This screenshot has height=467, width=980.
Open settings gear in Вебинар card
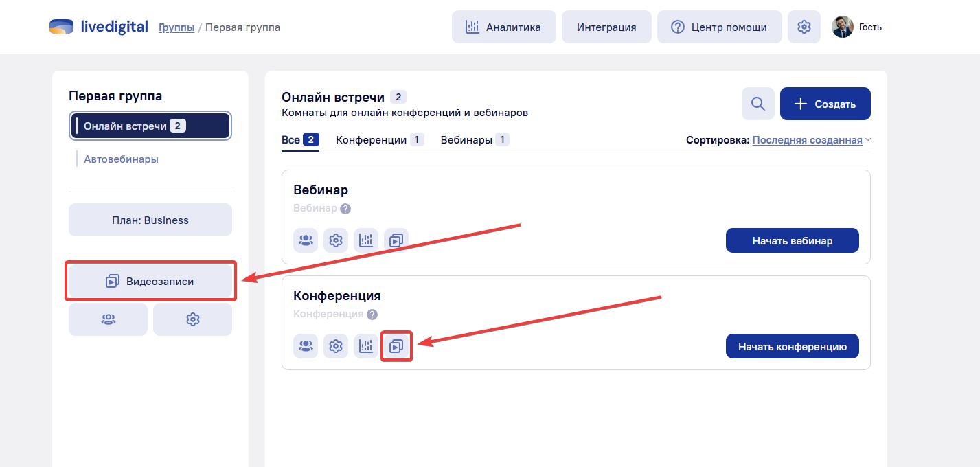pos(336,240)
